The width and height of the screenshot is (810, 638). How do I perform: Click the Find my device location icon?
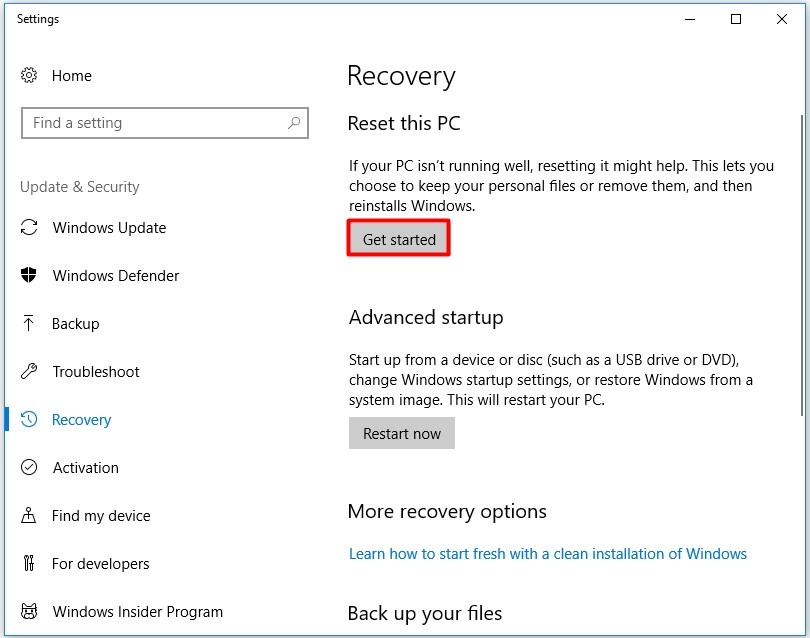(27, 516)
